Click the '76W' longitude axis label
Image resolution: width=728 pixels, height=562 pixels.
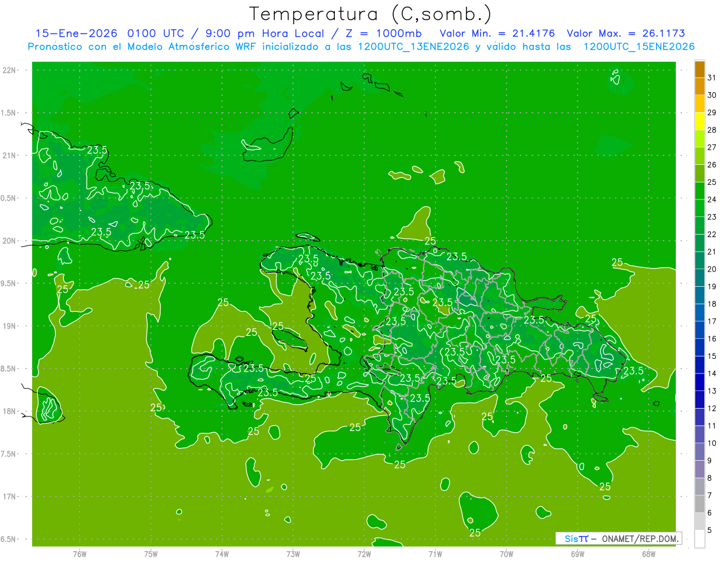(79, 554)
